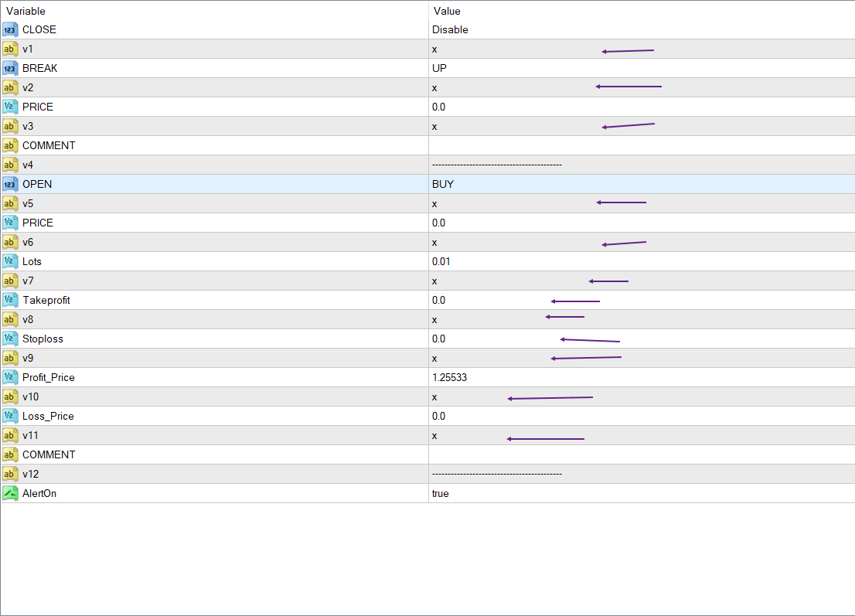Open the BREAK value dropdown showing UP
This screenshot has width=855, height=616.
pyautogui.click(x=439, y=68)
